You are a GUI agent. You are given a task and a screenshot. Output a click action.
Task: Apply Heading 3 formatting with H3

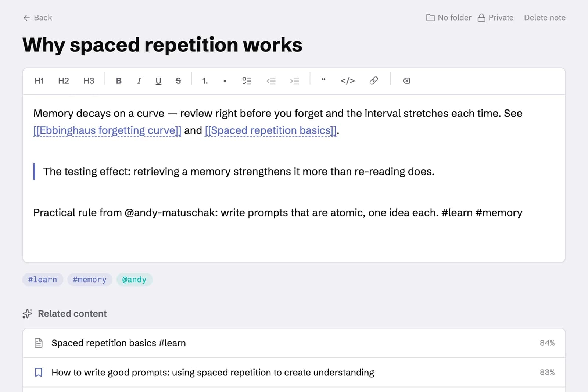tap(89, 81)
